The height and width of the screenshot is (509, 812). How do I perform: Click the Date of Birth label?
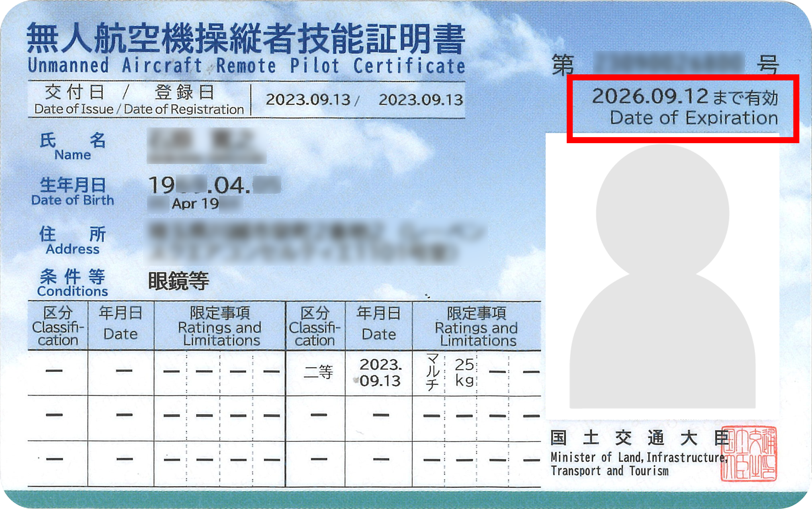click(72, 200)
